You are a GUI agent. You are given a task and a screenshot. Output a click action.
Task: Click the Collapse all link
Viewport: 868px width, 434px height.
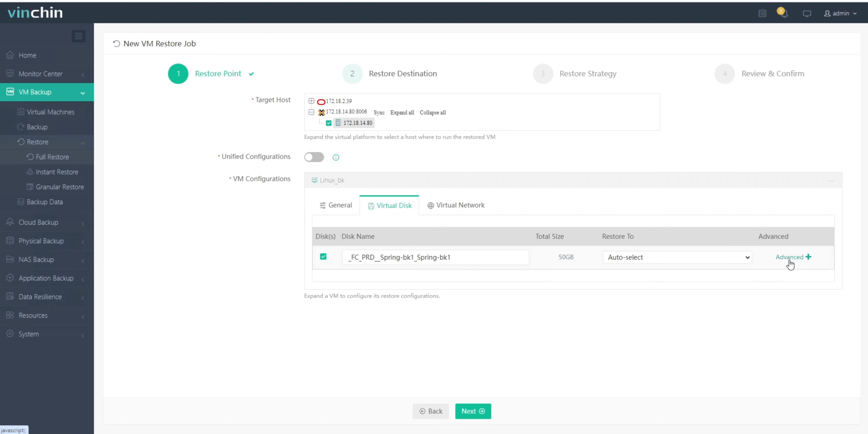tap(433, 113)
